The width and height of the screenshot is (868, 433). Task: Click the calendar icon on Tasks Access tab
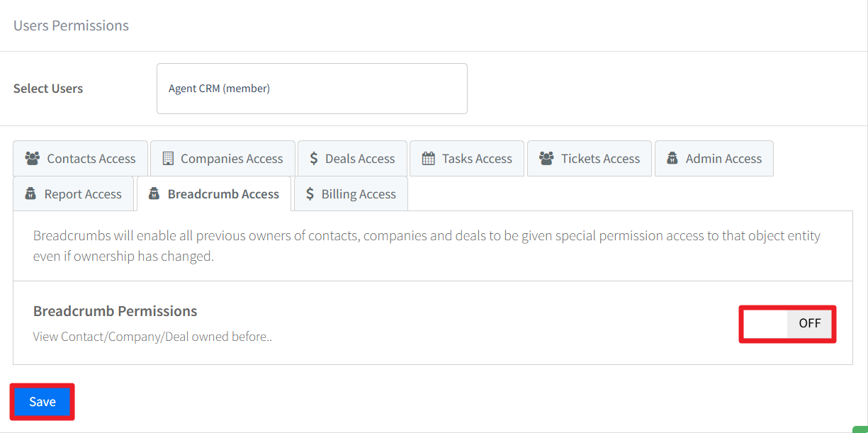pyautogui.click(x=428, y=159)
